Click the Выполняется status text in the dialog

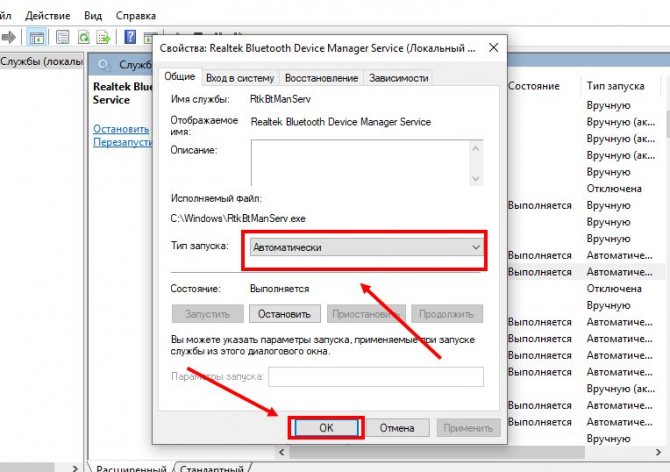tap(279, 289)
